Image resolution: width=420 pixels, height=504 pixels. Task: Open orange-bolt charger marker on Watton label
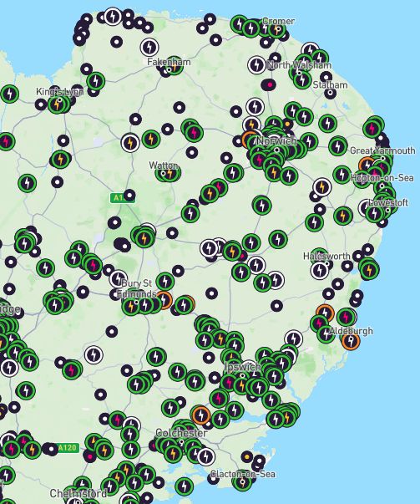170,174
